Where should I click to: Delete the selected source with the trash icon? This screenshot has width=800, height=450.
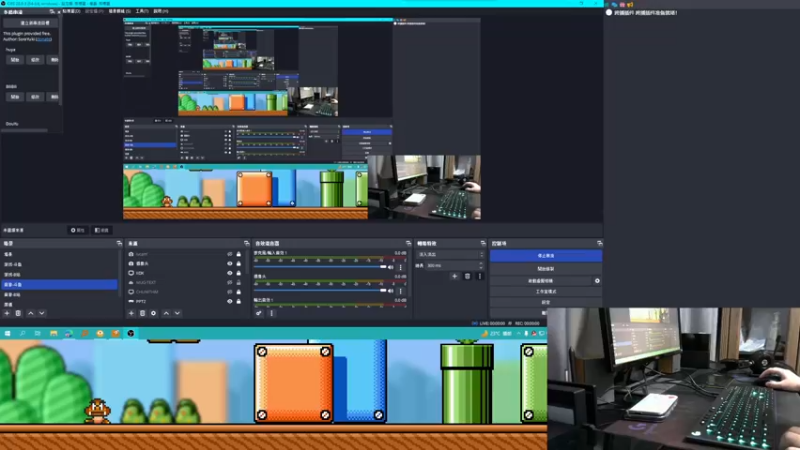click(x=142, y=313)
